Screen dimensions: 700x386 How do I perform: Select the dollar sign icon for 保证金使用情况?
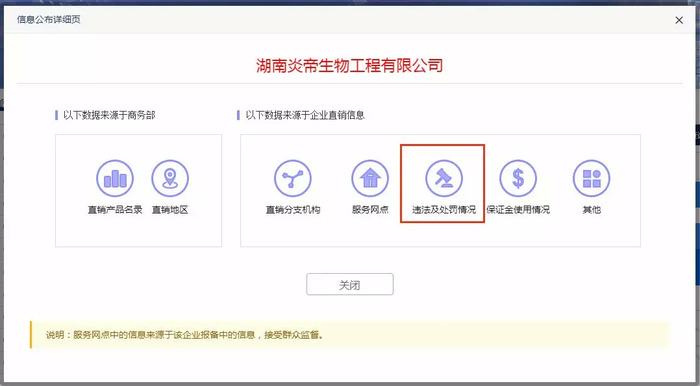(x=518, y=178)
